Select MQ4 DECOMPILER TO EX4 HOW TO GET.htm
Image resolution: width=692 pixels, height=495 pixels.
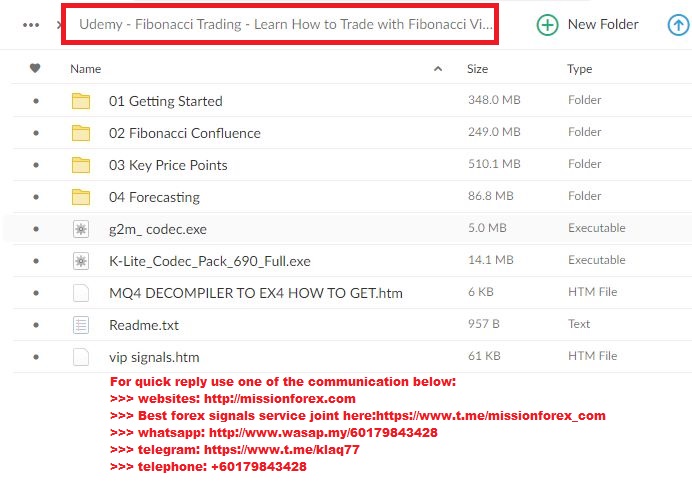[256, 293]
